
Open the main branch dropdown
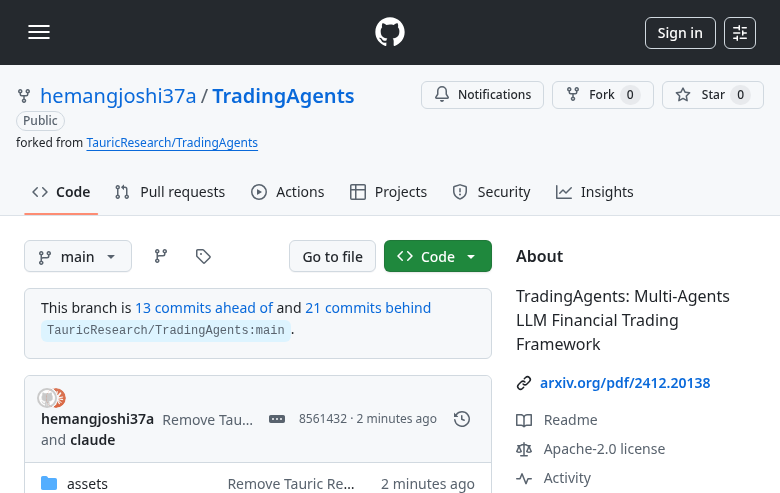coord(77,257)
